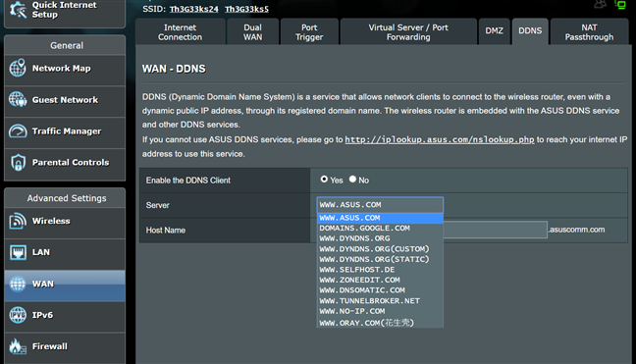Open Quick Internet Setup wizard icon
Screen dimensions: 636x364
pyautogui.click(x=18, y=10)
